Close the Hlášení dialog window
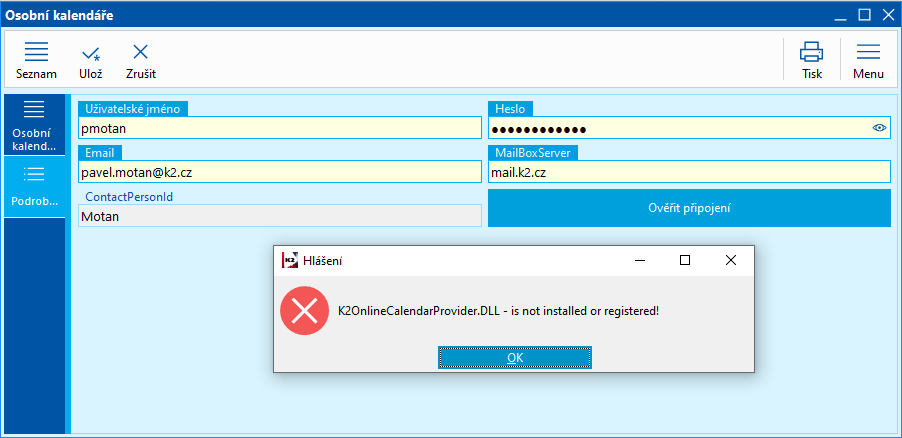Screen dimensions: 902x438 [x=731, y=261]
